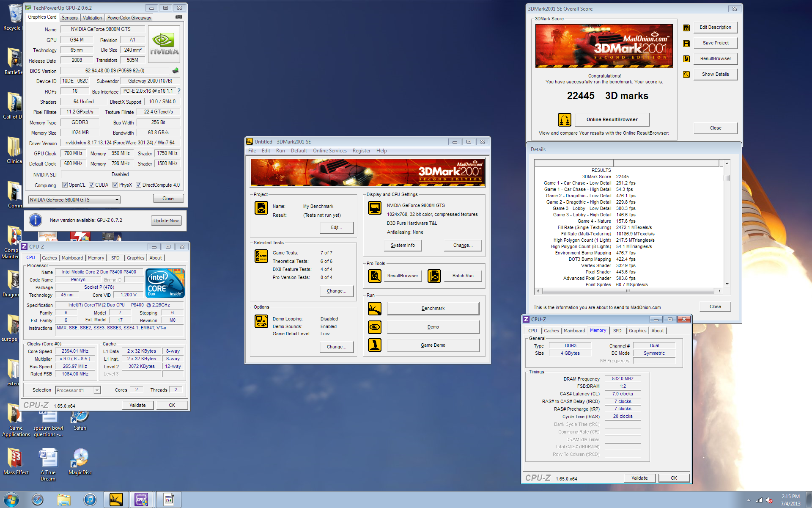This screenshot has height=508, width=812.
Task: Click the Online ResultBrowser podium icon
Action: pos(565,120)
